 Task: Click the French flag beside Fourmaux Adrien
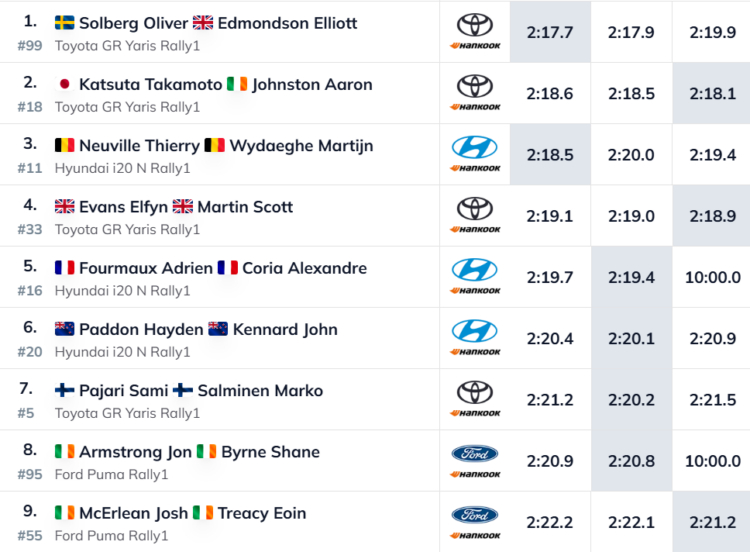click(x=65, y=268)
